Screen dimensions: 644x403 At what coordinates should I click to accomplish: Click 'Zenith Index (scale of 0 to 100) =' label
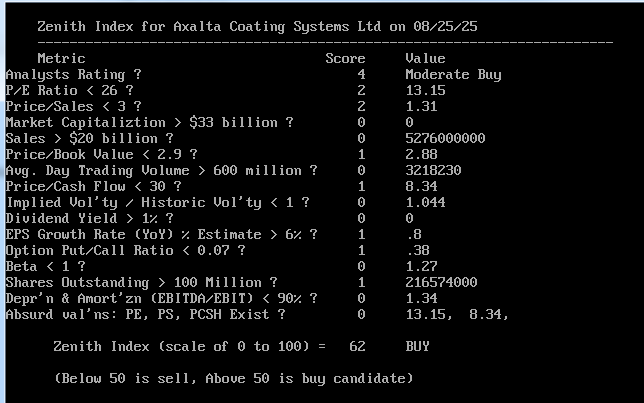[x=189, y=347]
